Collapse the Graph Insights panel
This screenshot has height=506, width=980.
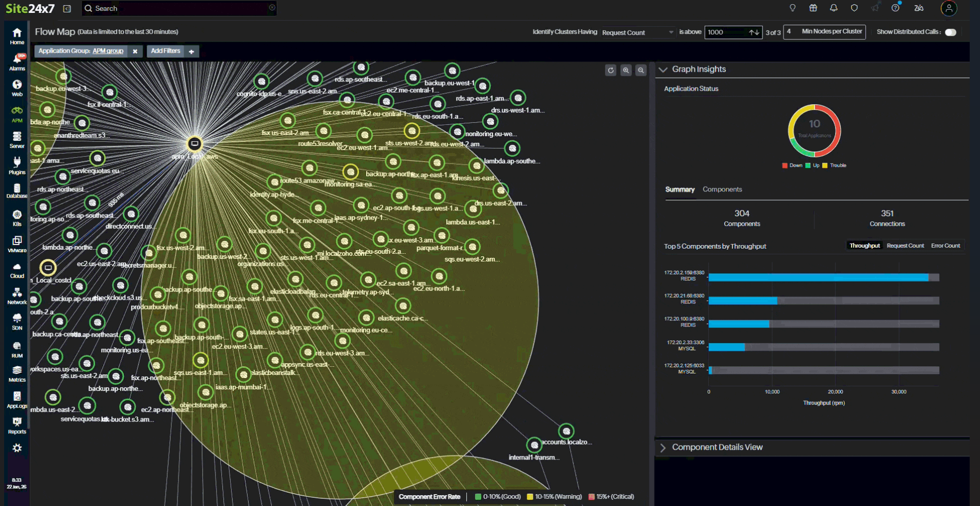point(663,69)
